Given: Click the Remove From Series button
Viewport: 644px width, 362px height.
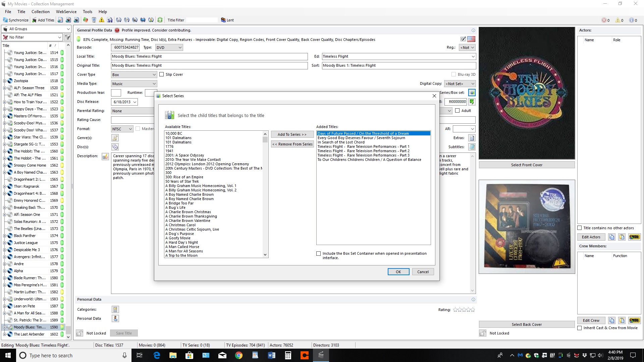Looking at the screenshot, I should [x=292, y=144].
